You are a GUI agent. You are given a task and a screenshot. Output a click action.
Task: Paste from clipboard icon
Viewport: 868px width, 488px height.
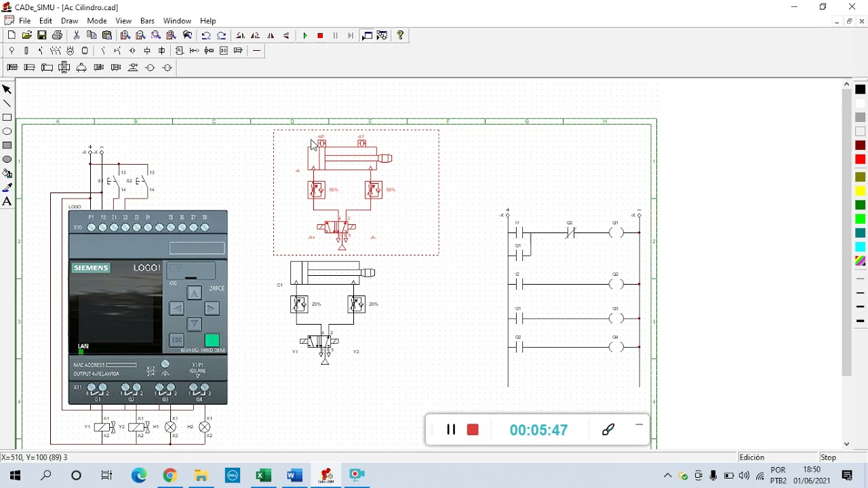(x=107, y=35)
